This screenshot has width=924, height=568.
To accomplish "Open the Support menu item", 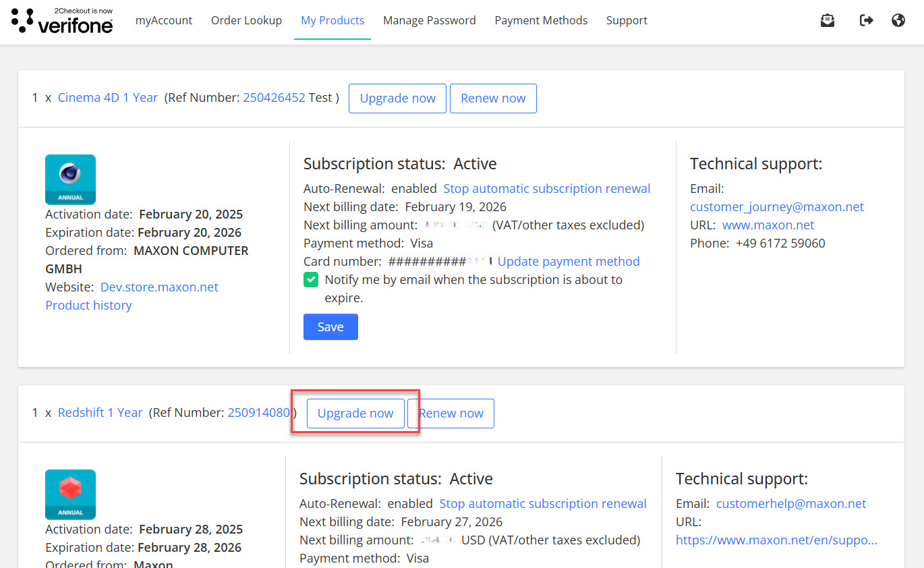I will pyautogui.click(x=627, y=21).
